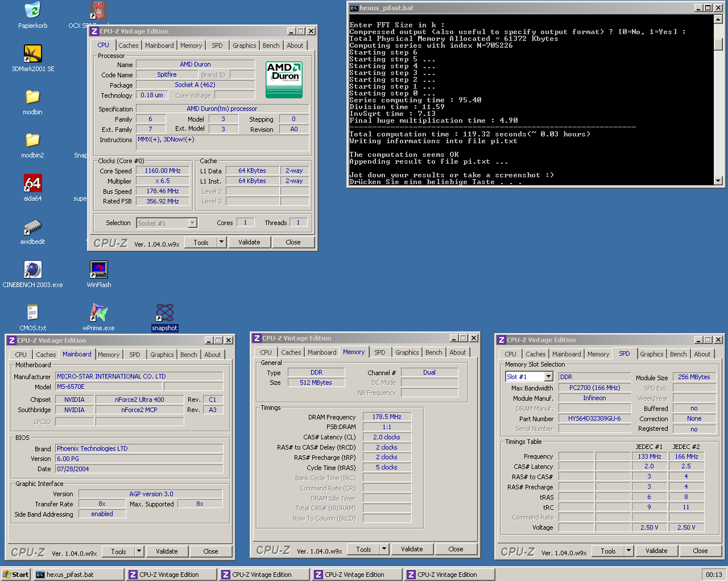Click the PC2700 (166 MHz) bandwidth field
The image size is (728, 582).
click(594, 388)
